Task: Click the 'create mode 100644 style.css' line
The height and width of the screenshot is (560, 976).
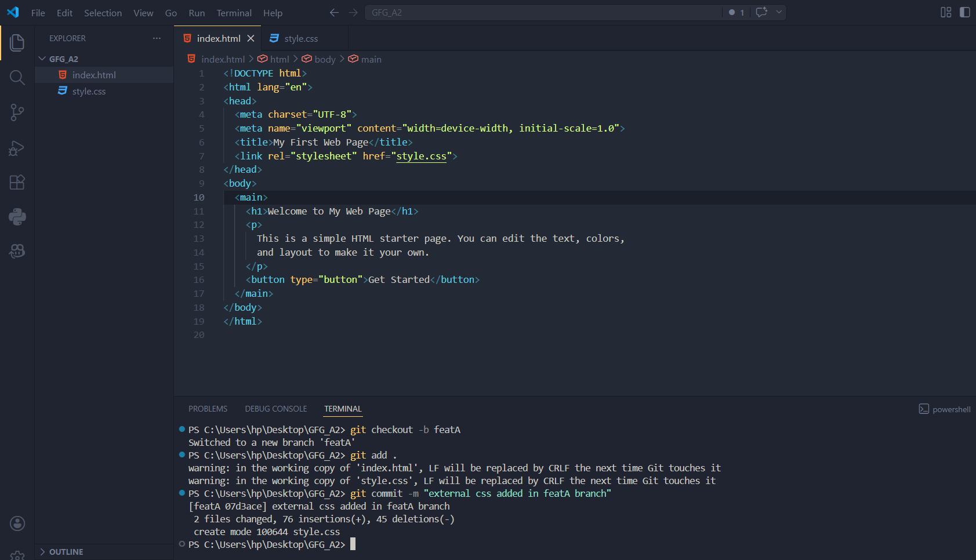Action: point(267,532)
